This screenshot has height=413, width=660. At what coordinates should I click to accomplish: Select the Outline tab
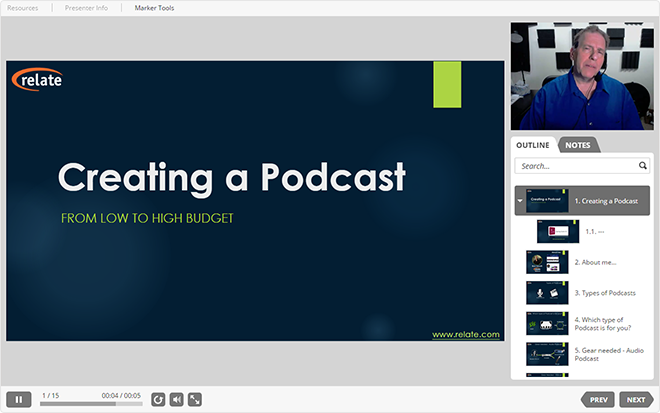(533, 145)
